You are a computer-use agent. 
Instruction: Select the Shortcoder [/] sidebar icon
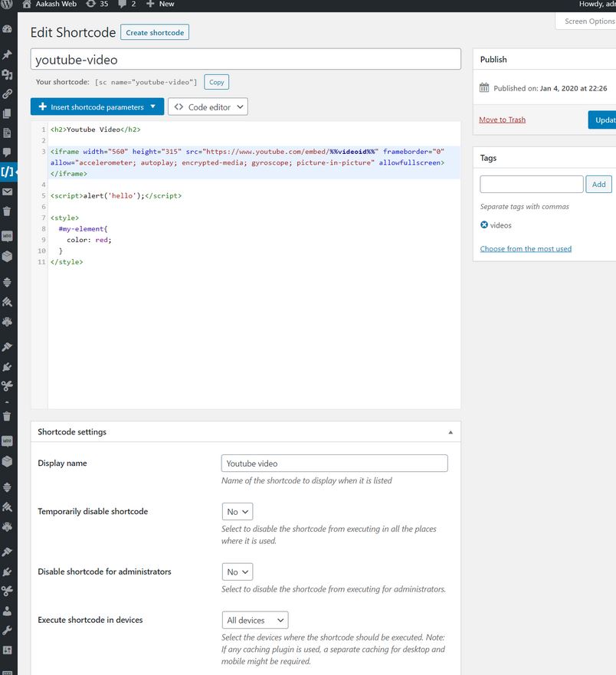[x=8, y=172]
